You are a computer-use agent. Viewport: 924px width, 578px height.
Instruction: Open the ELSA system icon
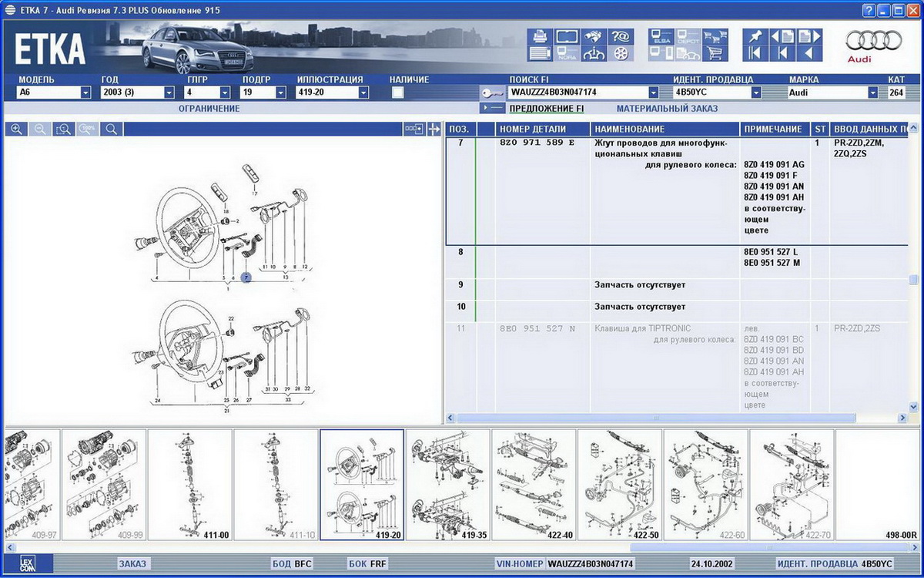pos(661,36)
